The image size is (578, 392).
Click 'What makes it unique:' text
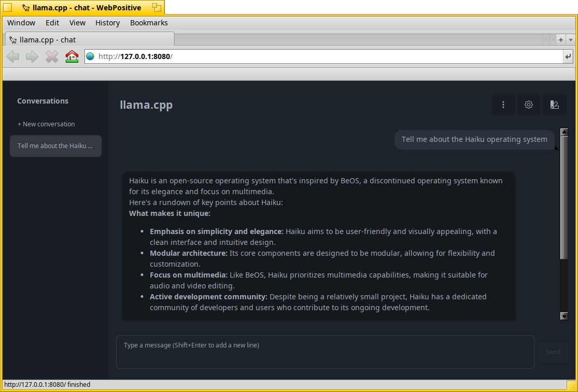[x=170, y=213]
